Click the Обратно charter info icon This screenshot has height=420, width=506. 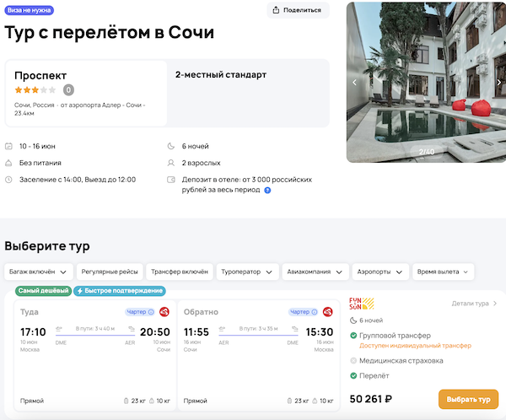(x=315, y=312)
